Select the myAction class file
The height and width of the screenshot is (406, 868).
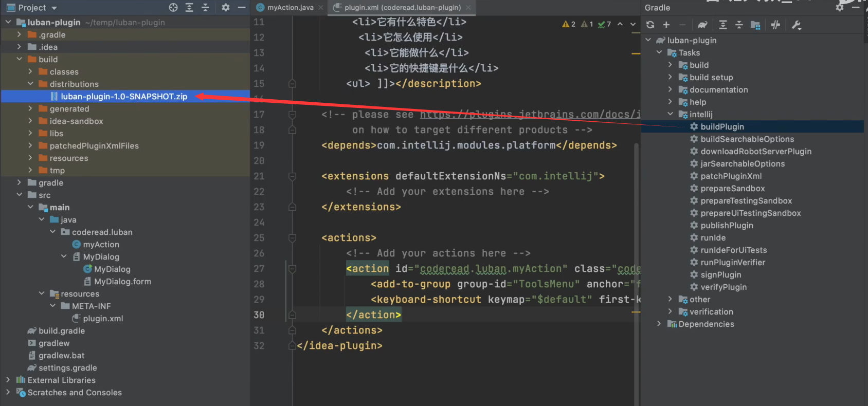pos(101,244)
